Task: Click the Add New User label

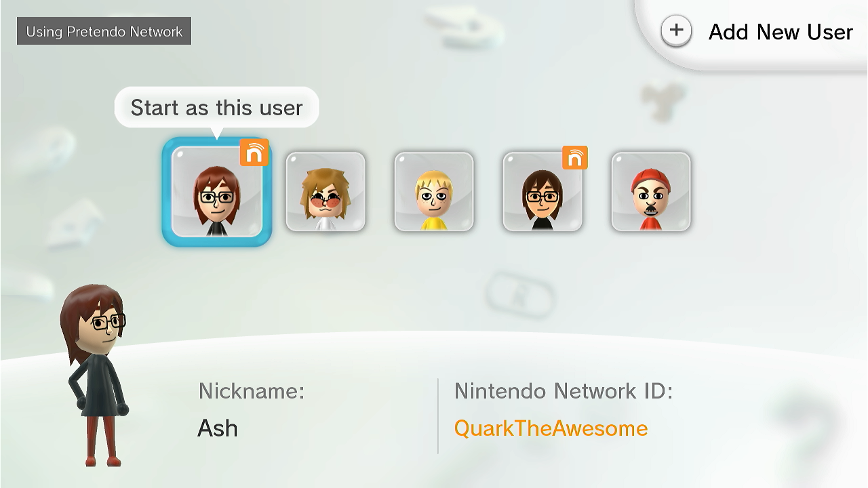Action: (x=781, y=32)
